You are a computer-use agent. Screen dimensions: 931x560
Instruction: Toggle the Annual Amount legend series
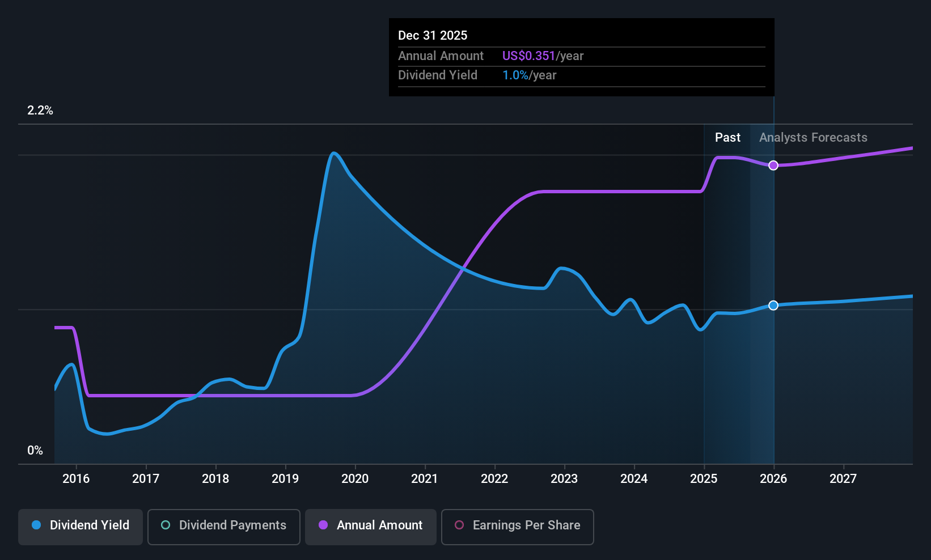371,527
